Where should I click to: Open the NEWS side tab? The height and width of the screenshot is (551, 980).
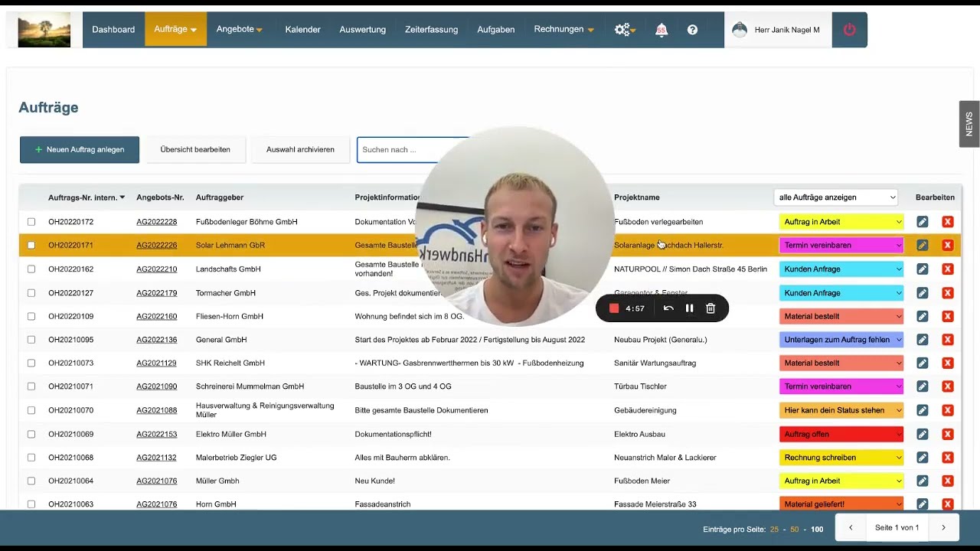(969, 124)
